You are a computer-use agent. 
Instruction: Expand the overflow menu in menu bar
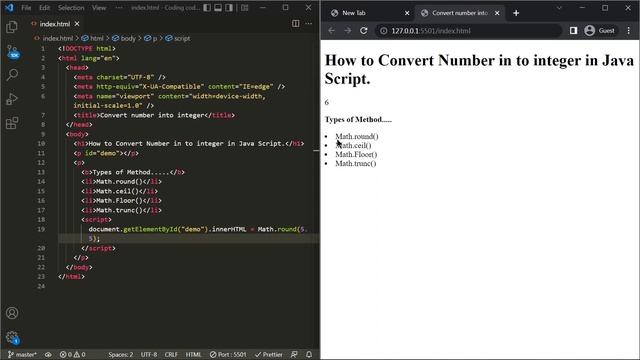point(119,8)
